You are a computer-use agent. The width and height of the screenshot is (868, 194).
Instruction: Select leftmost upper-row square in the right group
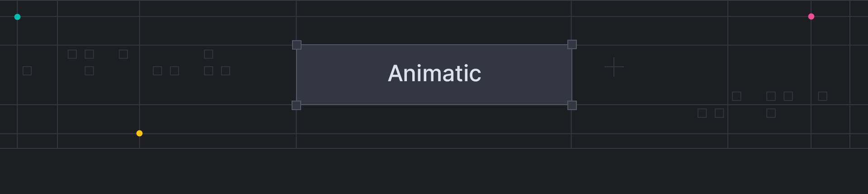[736, 96]
